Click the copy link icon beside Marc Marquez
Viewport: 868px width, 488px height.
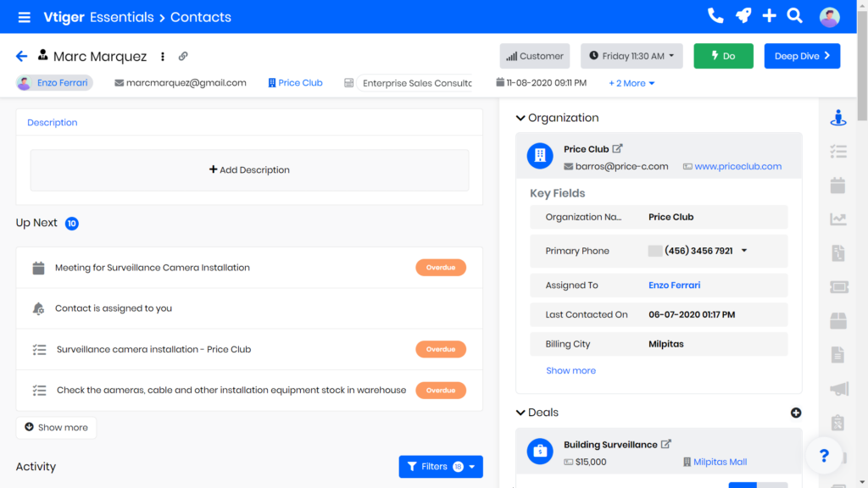click(x=183, y=57)
